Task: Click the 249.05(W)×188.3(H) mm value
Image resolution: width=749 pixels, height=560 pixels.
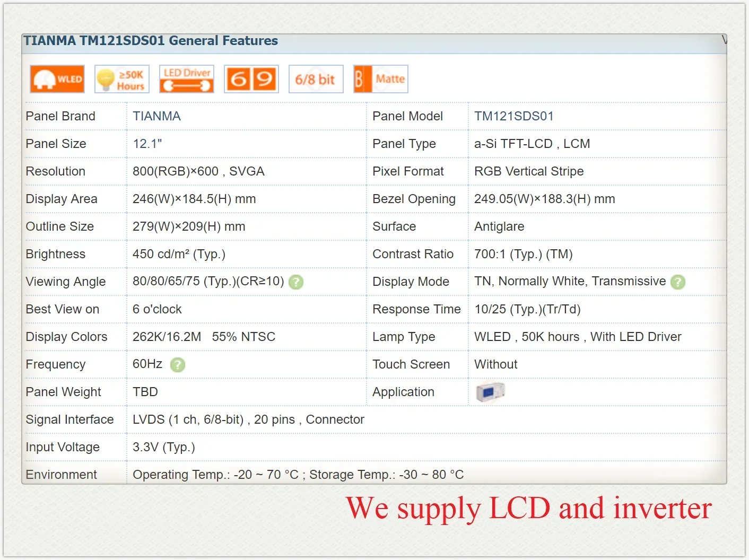Action: [545, 199]
